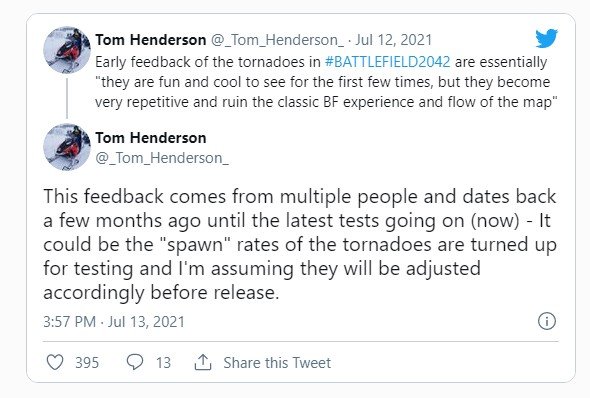This screenshot has width=590, height=398.
Task: Open the tweet info circle icon
Action: pos(547,321)
